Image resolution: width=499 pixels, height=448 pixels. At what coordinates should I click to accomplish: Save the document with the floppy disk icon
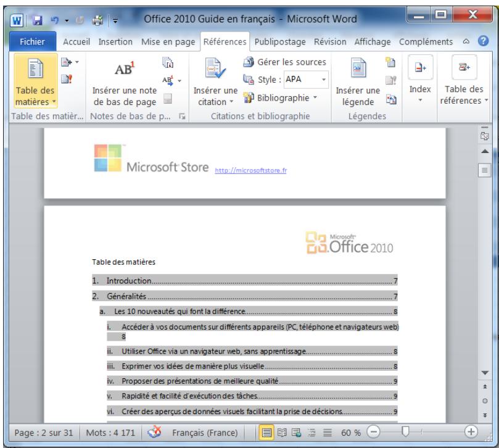tap(38, 21)
